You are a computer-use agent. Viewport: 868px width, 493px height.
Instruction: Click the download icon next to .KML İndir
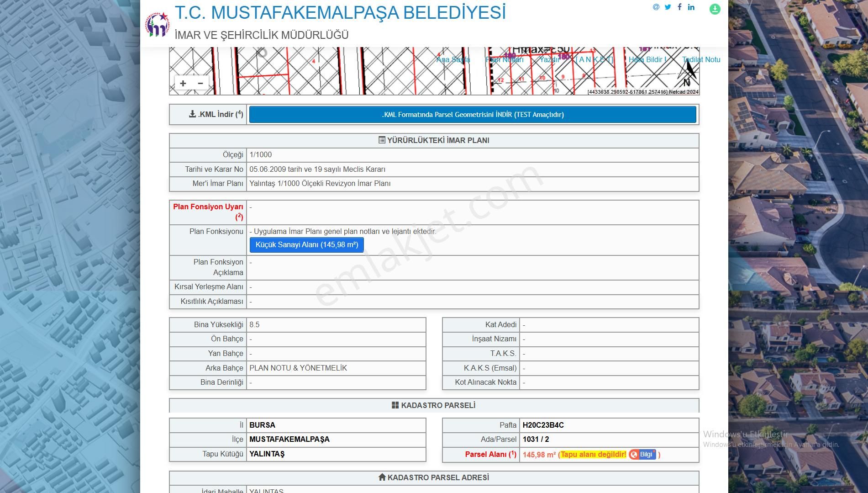(x=192, y=114)
